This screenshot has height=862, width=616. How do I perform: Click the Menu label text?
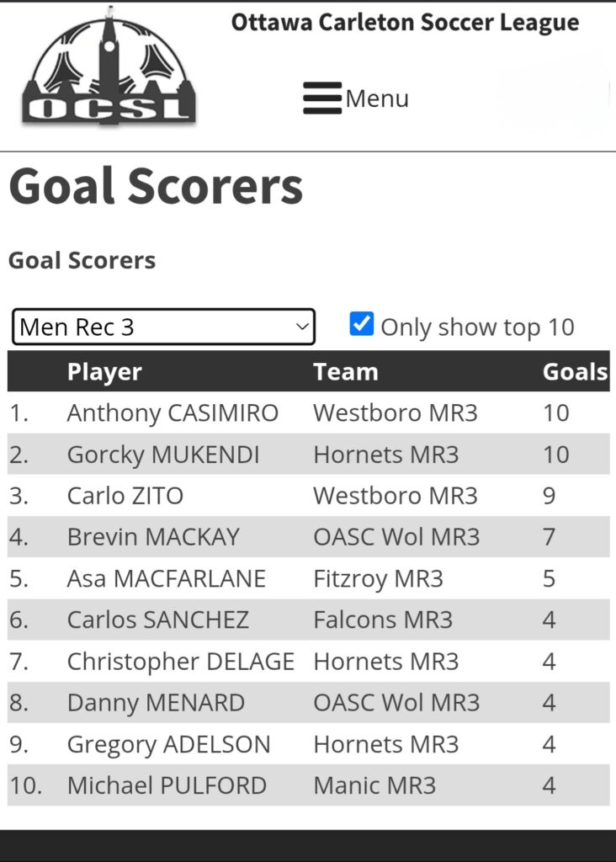point(378,99)
